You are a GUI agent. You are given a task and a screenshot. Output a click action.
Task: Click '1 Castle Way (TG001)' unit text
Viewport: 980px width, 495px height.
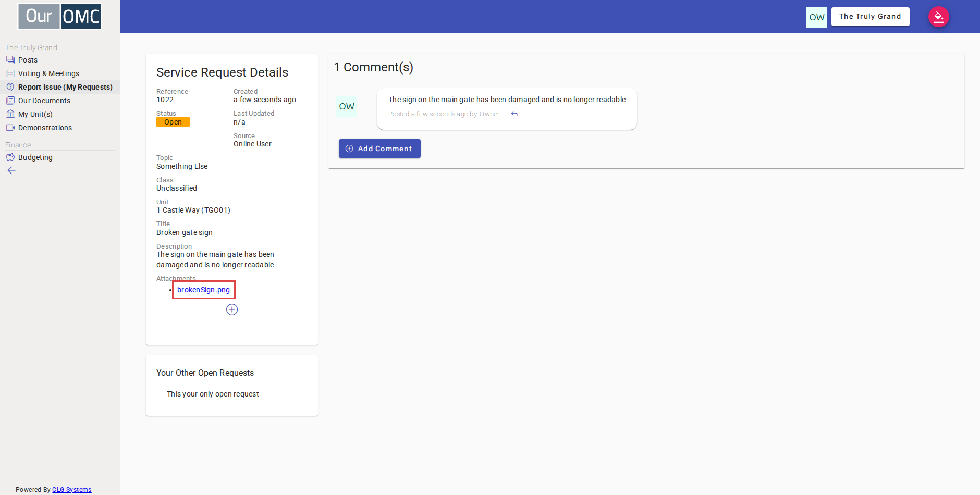193,210
